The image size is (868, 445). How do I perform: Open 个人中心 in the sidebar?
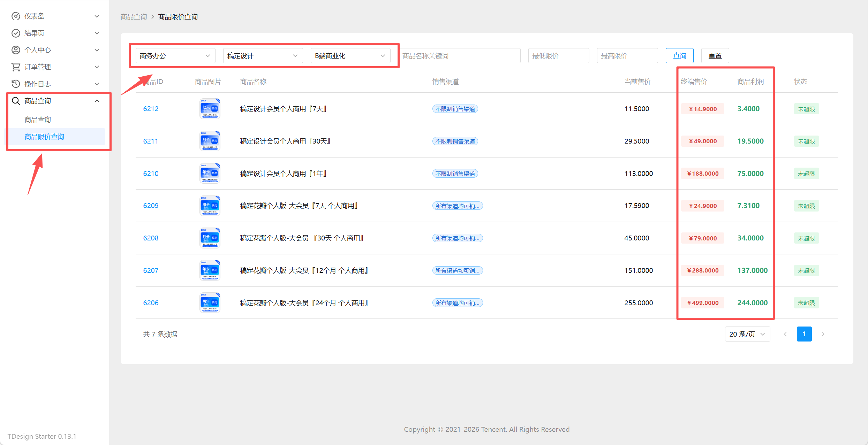55,50
